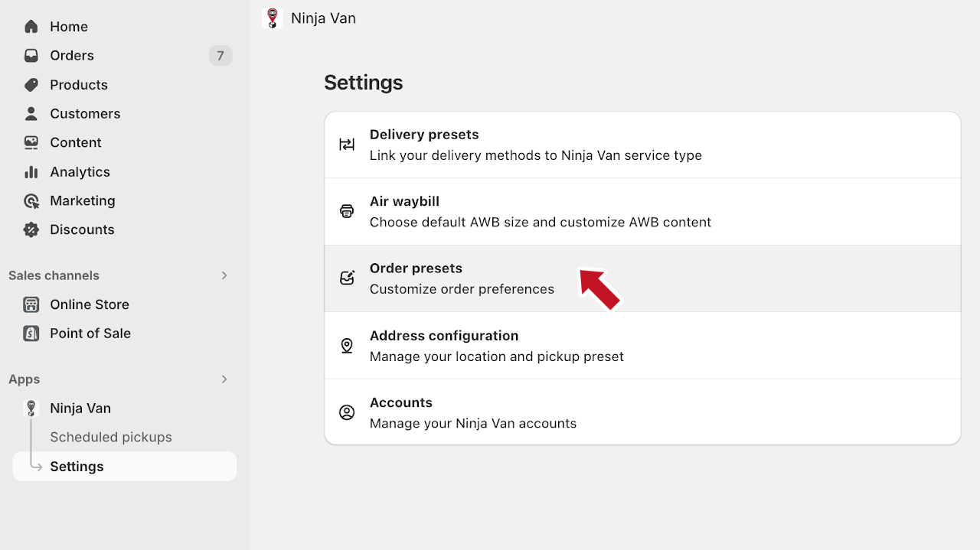Click the Discounts badge icon
Viewport: 980px width, 550px height.
(31, 229)
